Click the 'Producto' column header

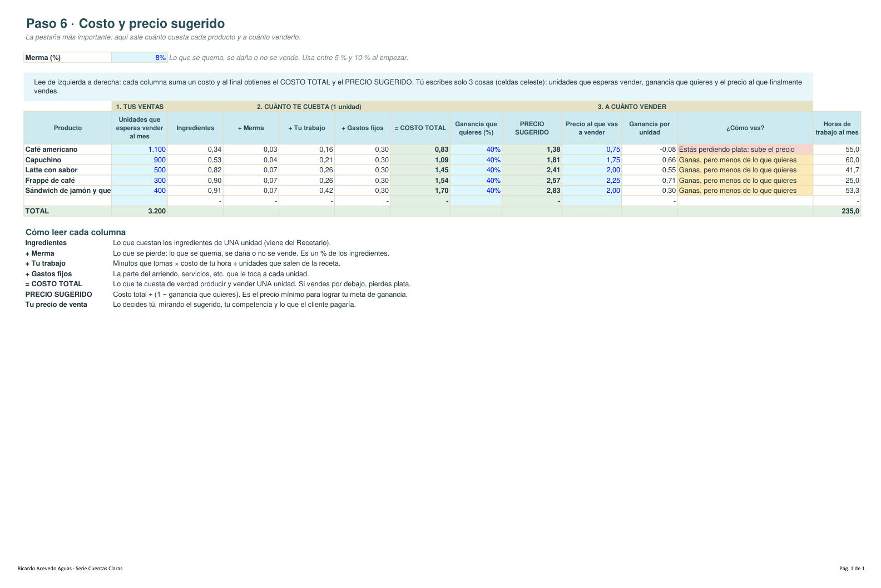tap(68, 128)
